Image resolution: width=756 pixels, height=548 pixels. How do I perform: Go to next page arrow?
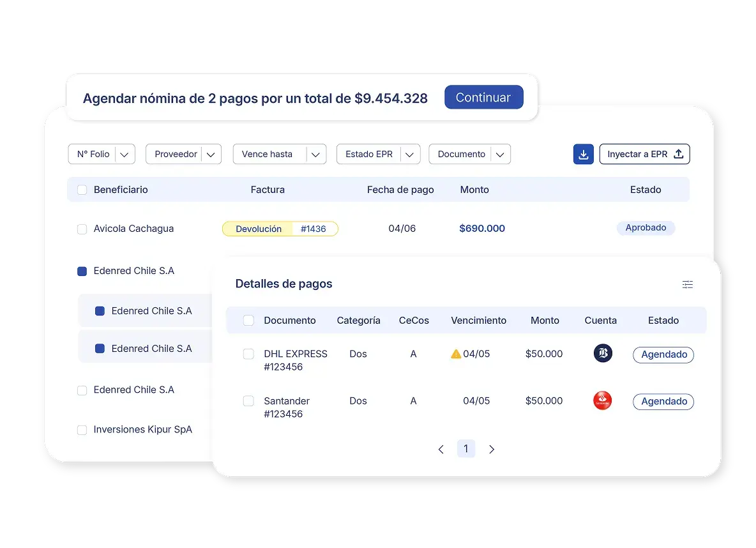[491, 450]
